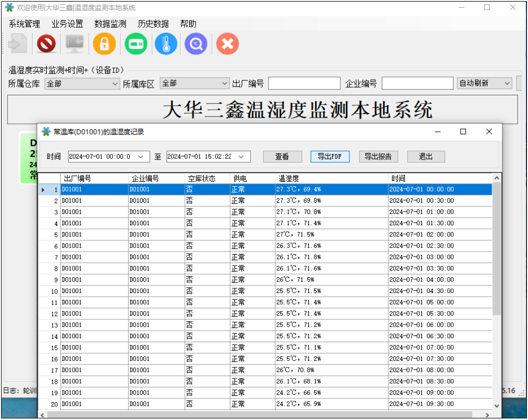
Task: Click the green device toolbar icon
Action: point(136,44)
